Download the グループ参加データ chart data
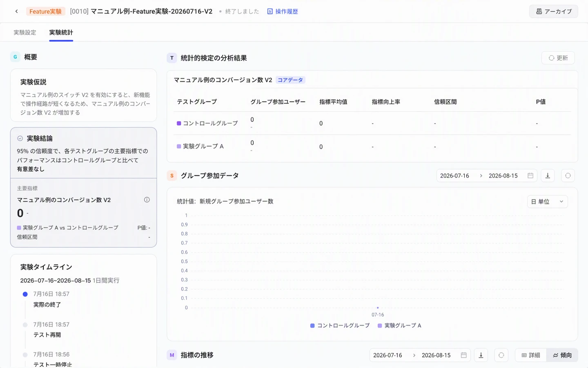The height and width of the screenshot is (368, 588). [548, 176]
